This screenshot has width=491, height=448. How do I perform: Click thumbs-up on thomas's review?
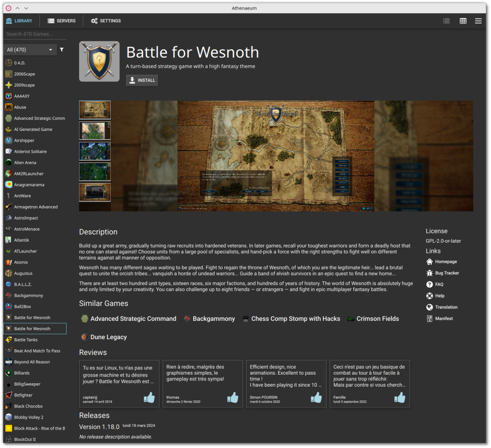tap(233, 397)
